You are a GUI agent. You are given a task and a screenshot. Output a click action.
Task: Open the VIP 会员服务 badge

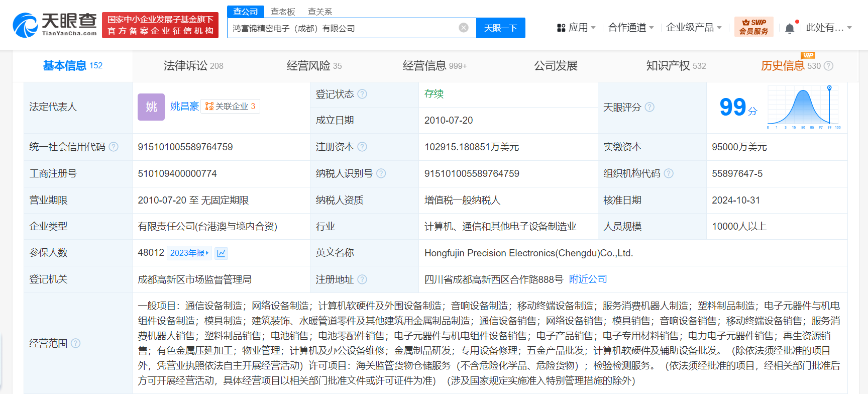click(753, 27)
